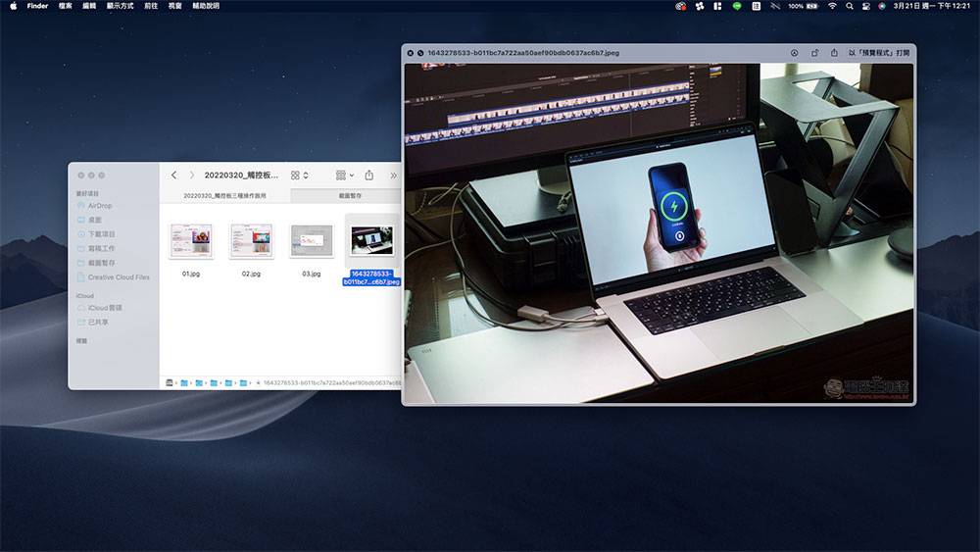The width and height of the screenshot is (980, 552).
Task: Open the Wi-Fi status menu
Action: (832, 6)
